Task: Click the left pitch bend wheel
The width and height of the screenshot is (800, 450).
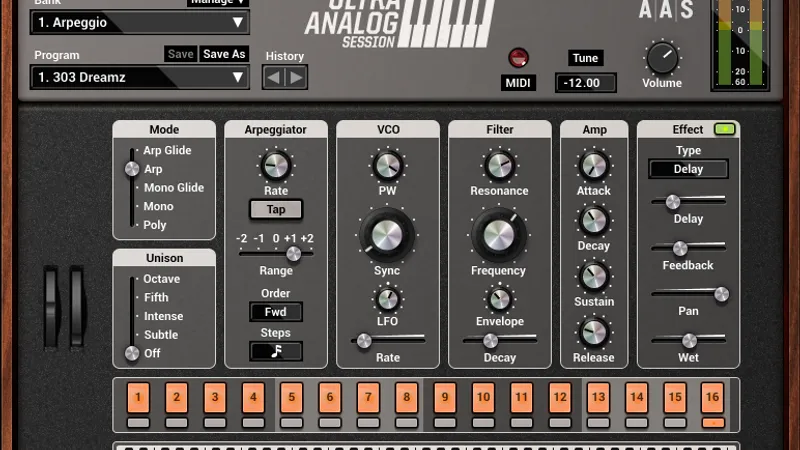Action: click(x=51, y=307)
